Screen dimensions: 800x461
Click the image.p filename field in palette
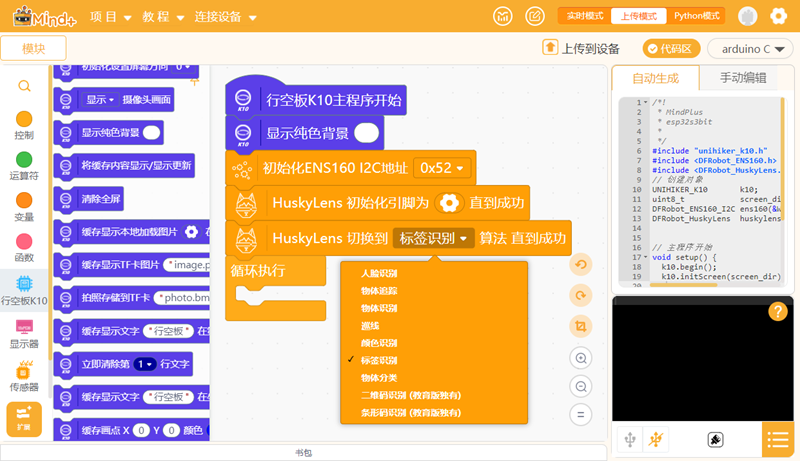pos(187,265)
